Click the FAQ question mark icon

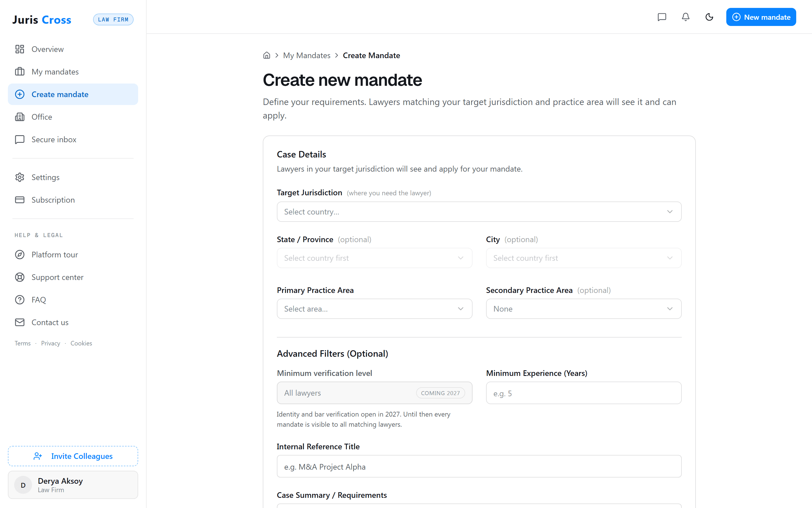[x=20, y=300]
